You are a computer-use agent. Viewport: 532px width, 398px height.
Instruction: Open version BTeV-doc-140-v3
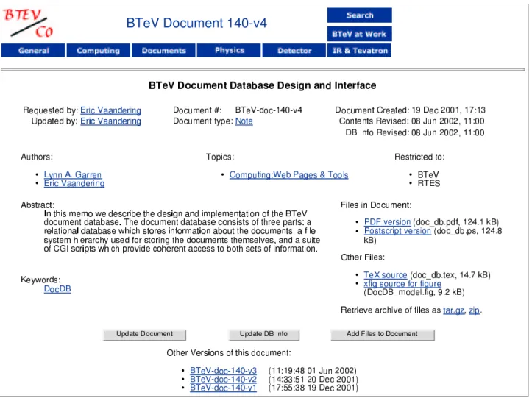point(223,371)
